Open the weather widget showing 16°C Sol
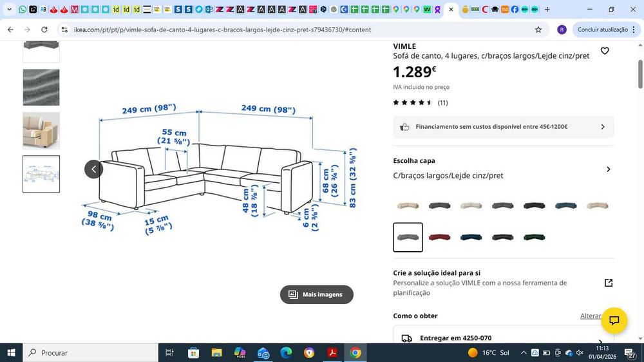Screen dimensions: 644x362 [489, 352]
